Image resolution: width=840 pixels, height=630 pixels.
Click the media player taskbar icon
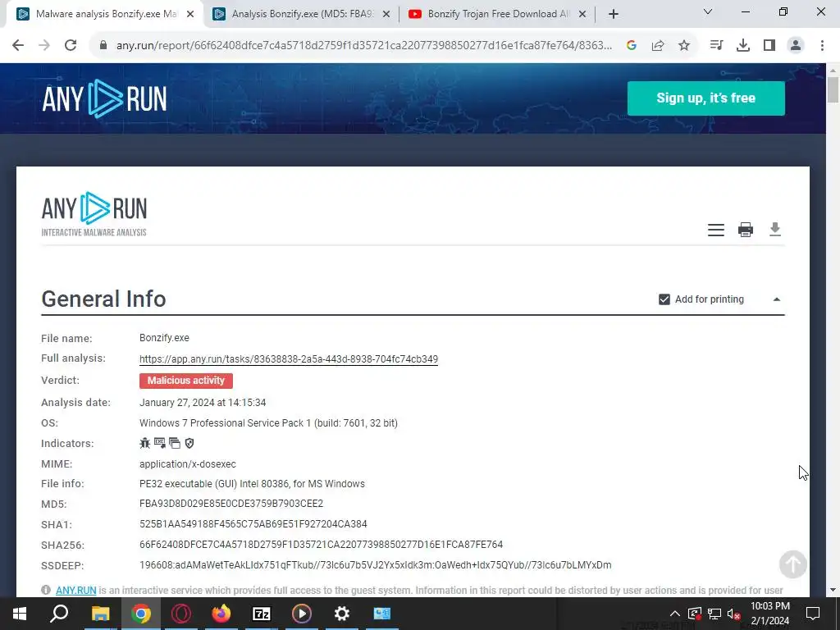(x=302, y=614)
